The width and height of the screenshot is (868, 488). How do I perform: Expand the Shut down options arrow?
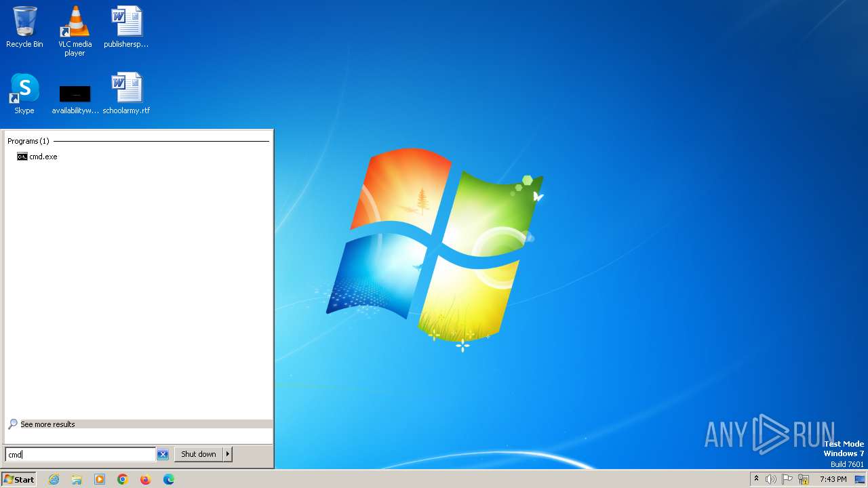[228, 454]
